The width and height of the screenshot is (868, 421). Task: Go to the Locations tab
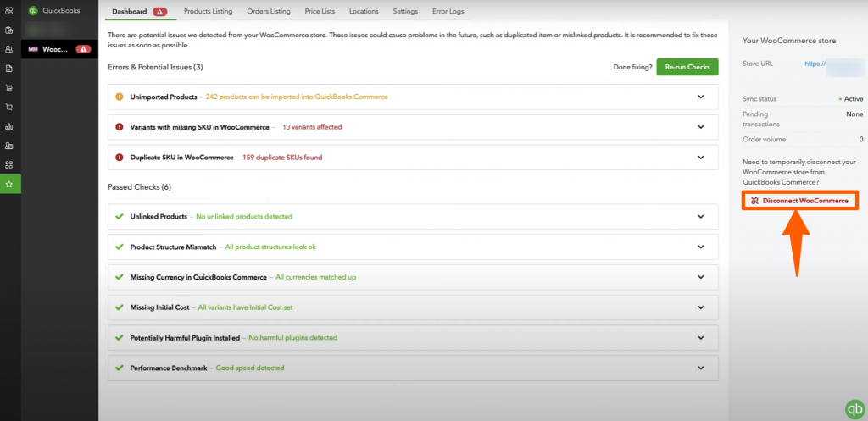pyautogui.click(x=364, y=11)
